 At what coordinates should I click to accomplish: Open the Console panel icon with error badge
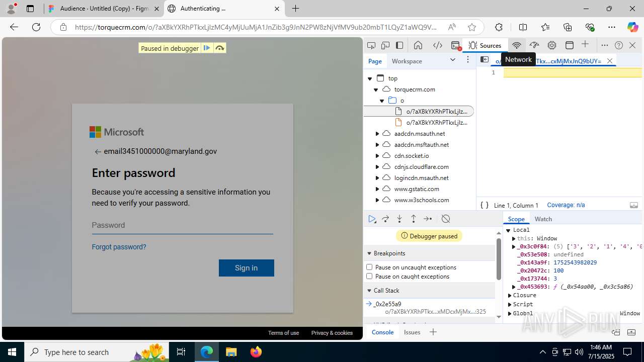456,45
